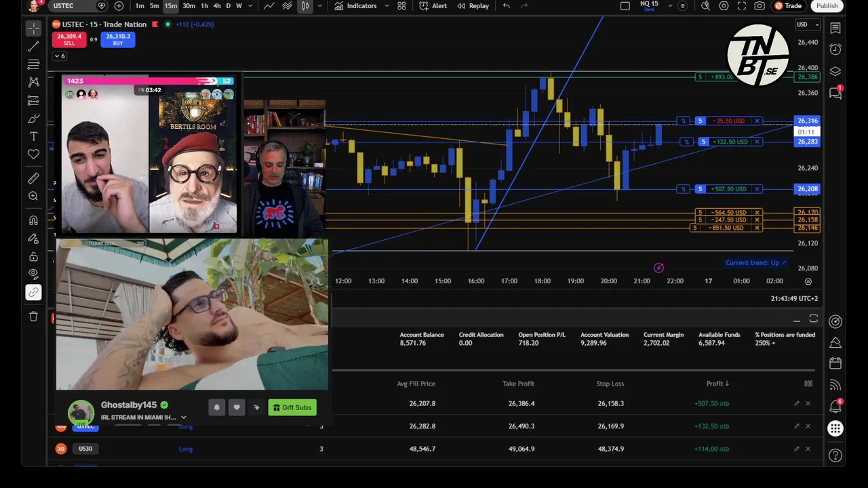
Task: Click the Gift Subs button
Action: point(292,407)
